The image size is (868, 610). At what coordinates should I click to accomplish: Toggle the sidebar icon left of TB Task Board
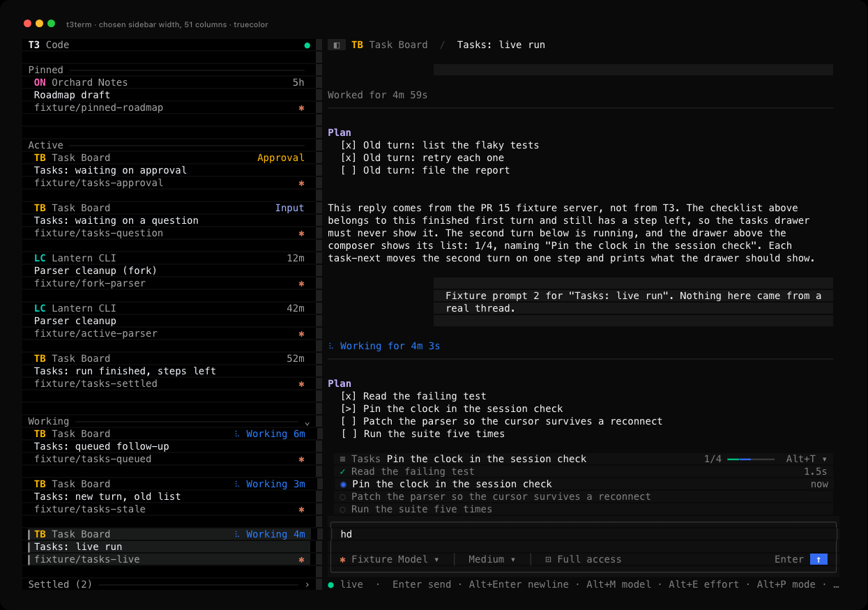(337, 45)
